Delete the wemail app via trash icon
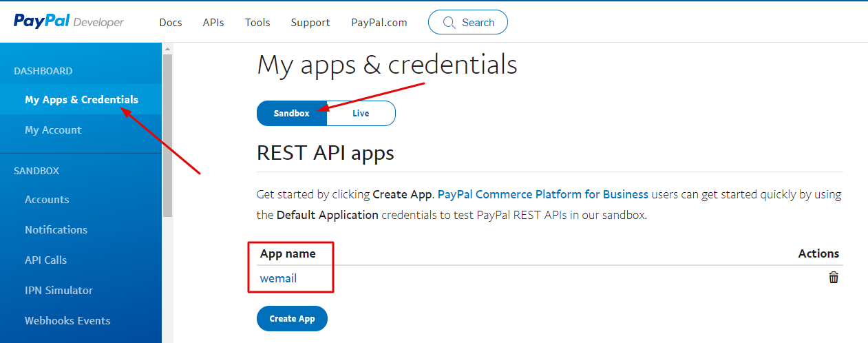Image resolution: width=868 pixels, height=343 pixels. coord(833,278)
